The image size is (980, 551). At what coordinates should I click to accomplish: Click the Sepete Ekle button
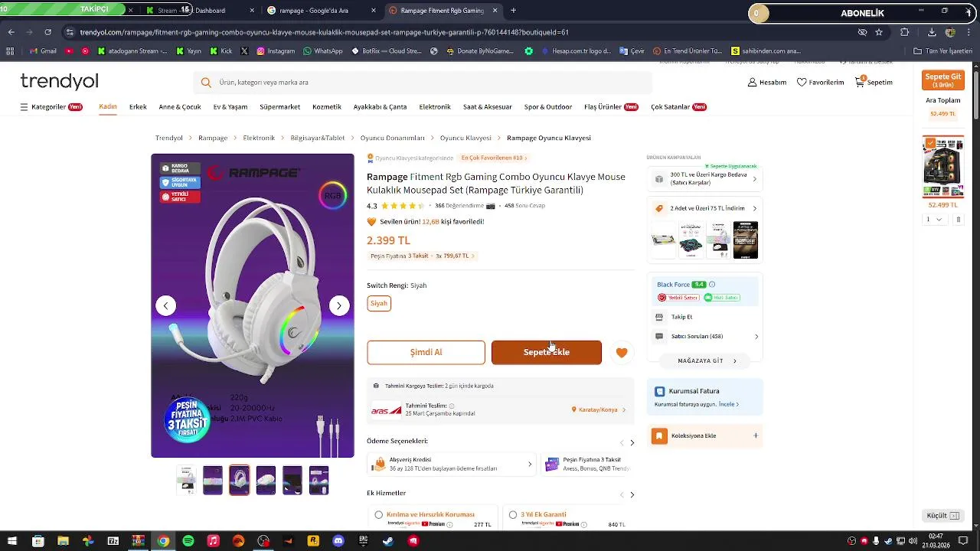pyautogui.click(x=547, y=352)
